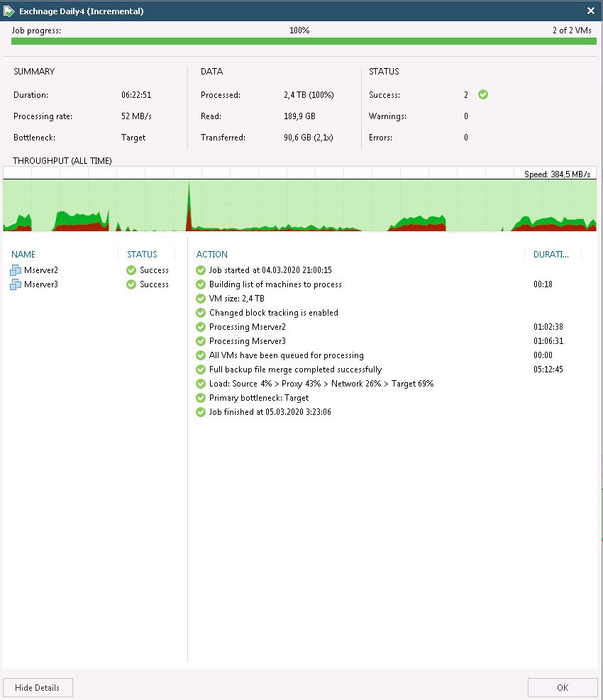Click the green Success checkmark in STATUS summary
Screen dimensions: 603x700
(x=483, y=94)
